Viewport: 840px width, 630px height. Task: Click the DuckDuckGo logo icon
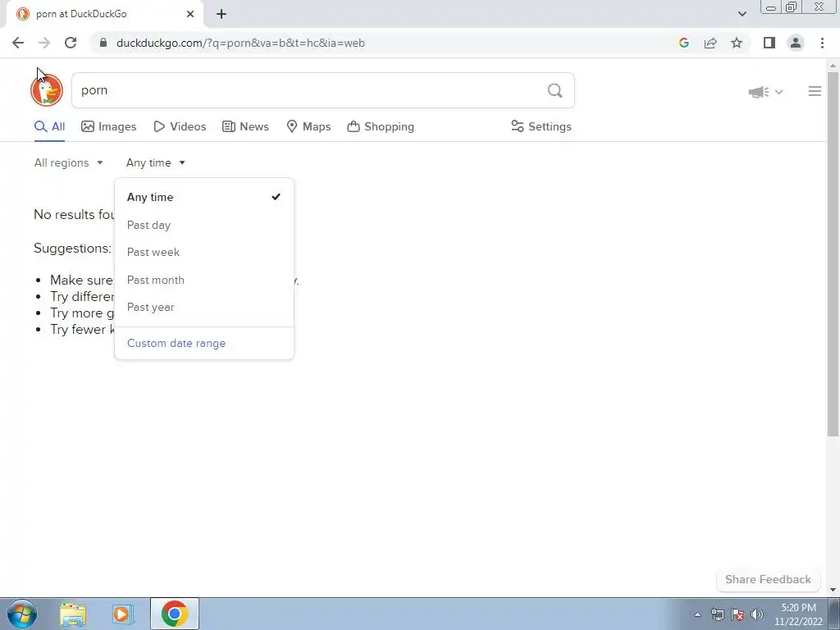pos(47,90)
